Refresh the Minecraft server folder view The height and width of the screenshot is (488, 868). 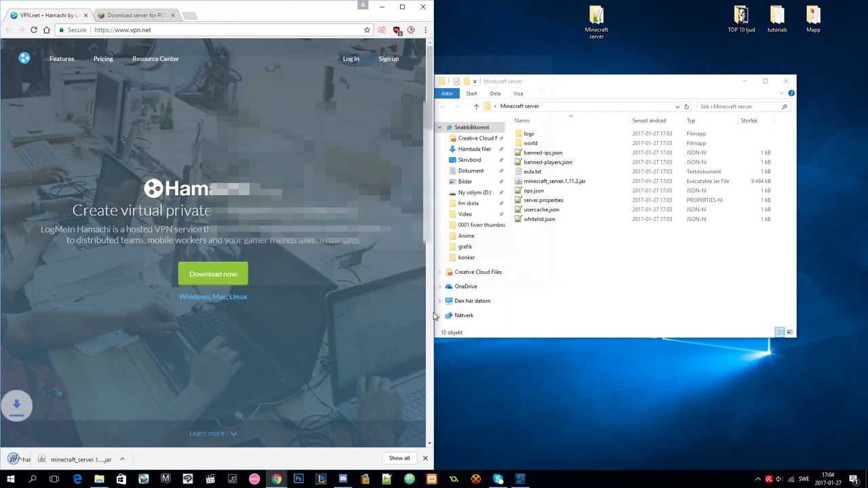click(686, 106)
